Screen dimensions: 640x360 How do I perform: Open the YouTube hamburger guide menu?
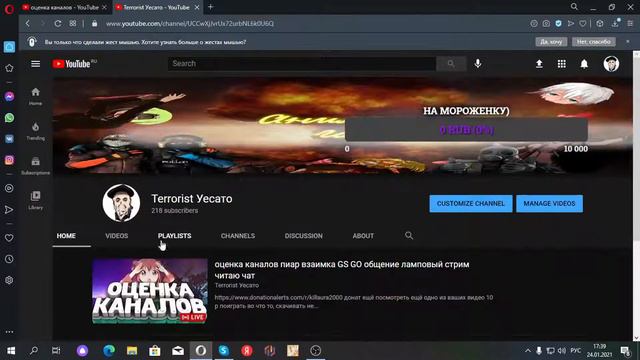pos(36,64)
